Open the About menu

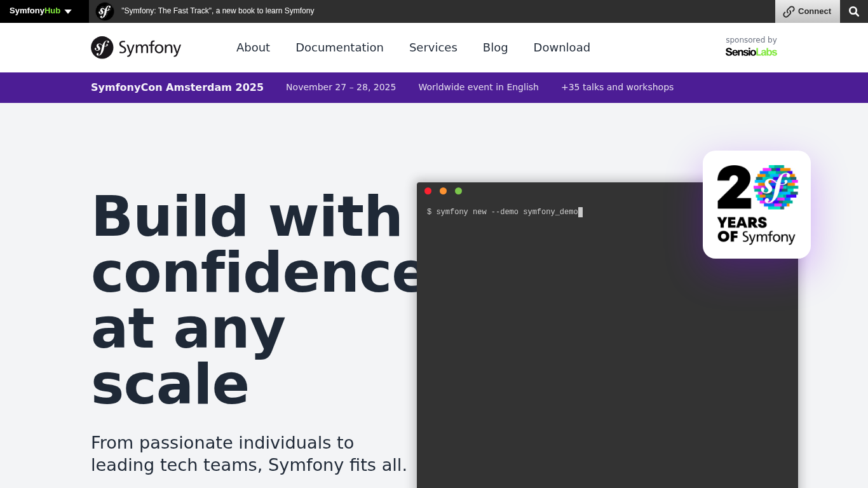click(x=253, y=48)
